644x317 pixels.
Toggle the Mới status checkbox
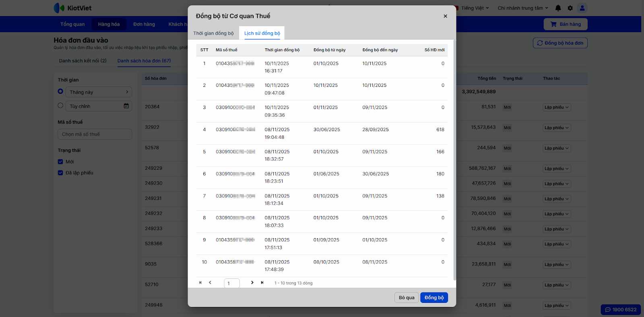click(60, 162)
